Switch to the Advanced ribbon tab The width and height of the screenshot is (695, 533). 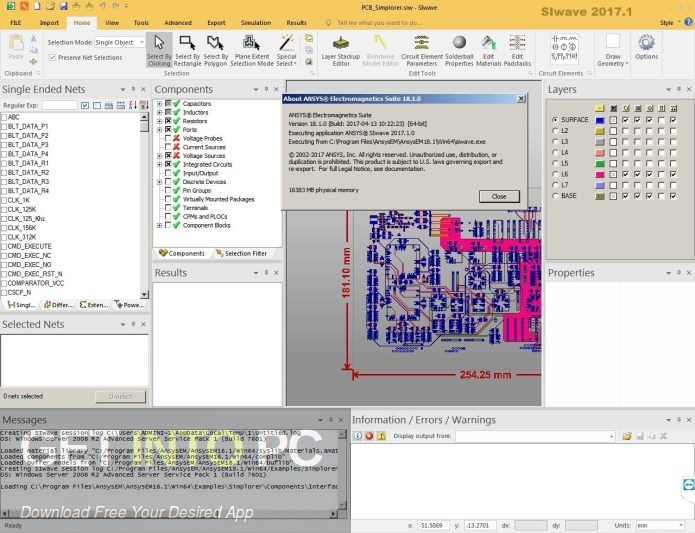178,23
